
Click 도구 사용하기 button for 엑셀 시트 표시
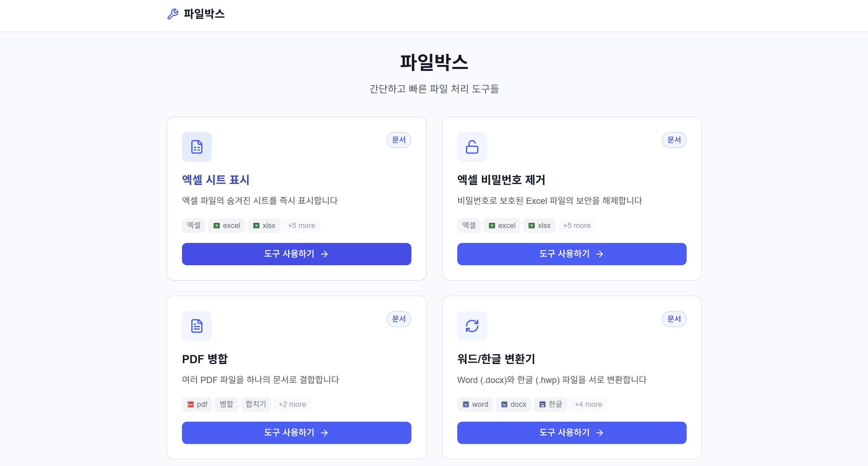[x=297, y=254]
